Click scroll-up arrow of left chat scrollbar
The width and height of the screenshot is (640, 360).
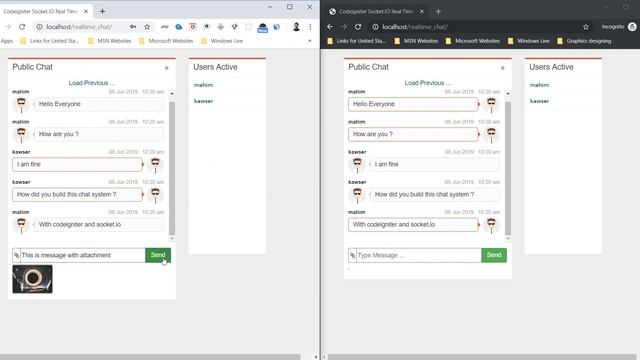pos(172,93)
